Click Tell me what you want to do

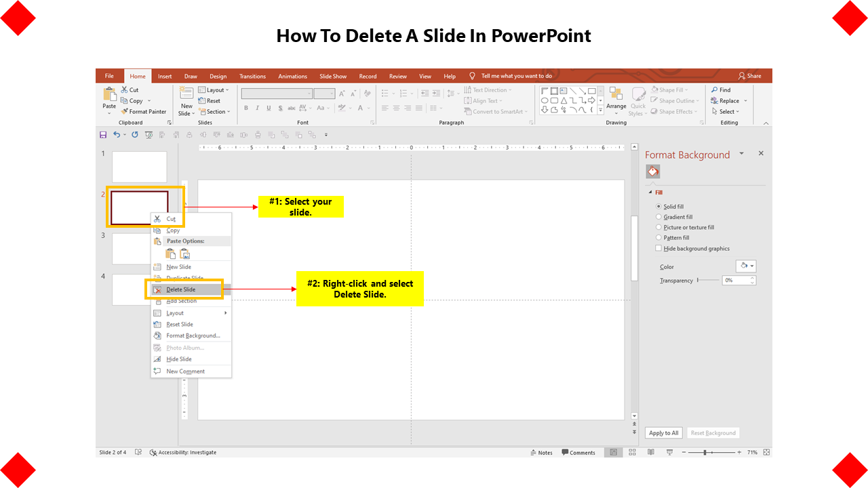click(x=516, y=76)
